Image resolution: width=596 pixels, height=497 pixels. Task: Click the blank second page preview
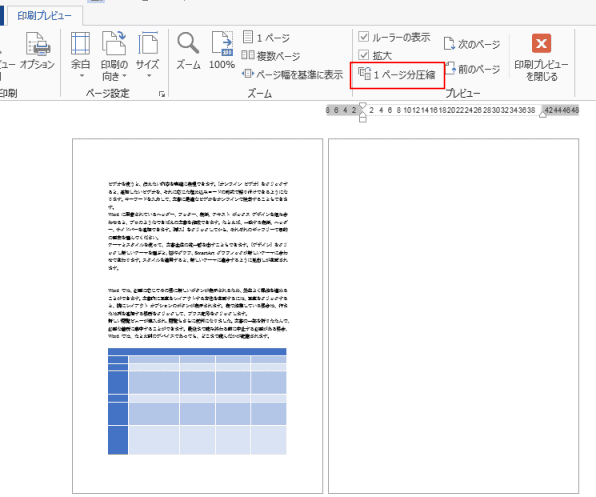[453, 316]
